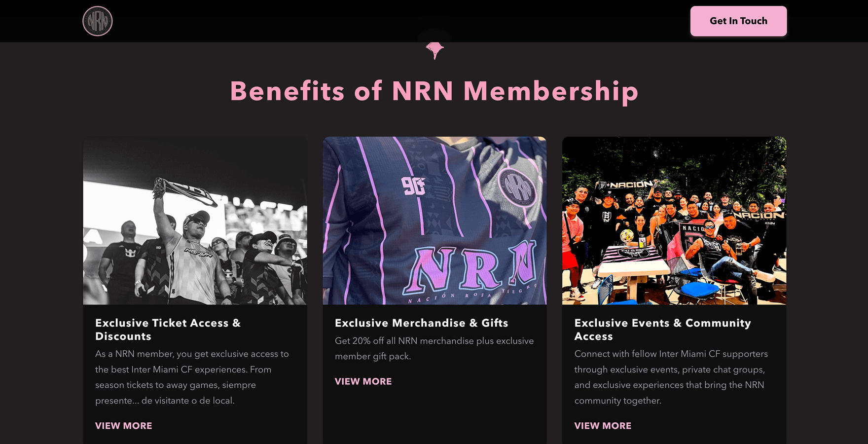Select Exclusive Events & Community Access title
This screenshot has width=868, height=444.
[x=662, y=330]
